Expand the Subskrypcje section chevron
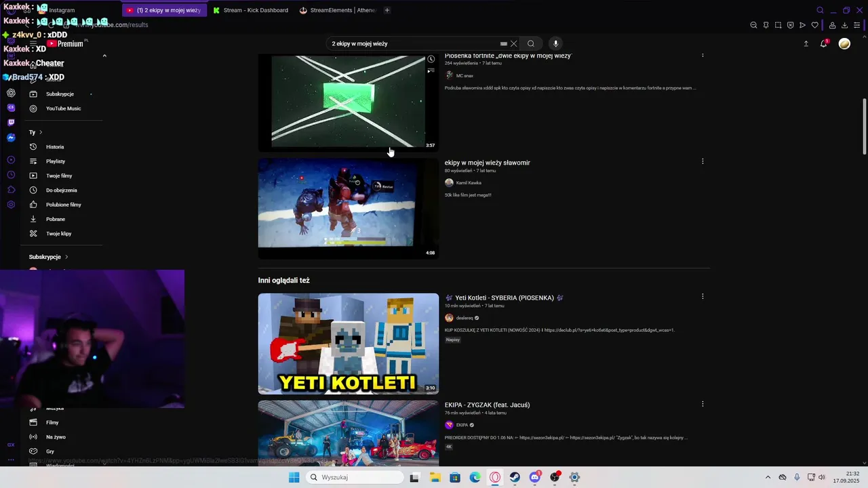This screenshot has width=868, height=488. (x=66, y=257)
